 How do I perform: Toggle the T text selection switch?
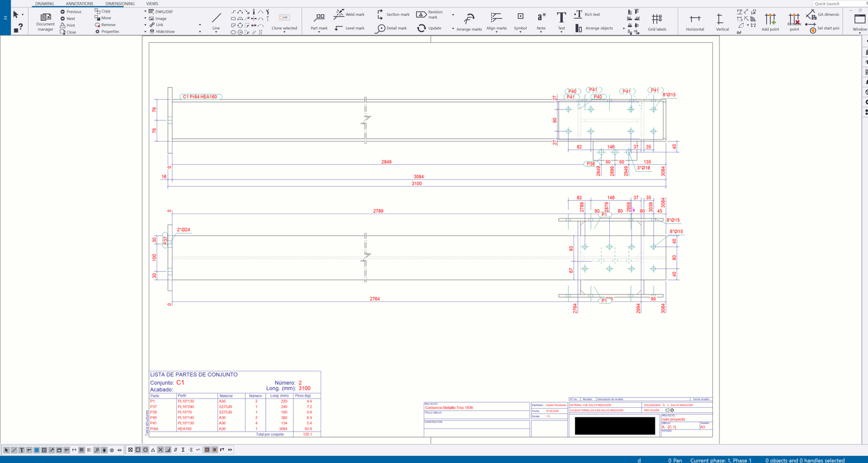22,450
